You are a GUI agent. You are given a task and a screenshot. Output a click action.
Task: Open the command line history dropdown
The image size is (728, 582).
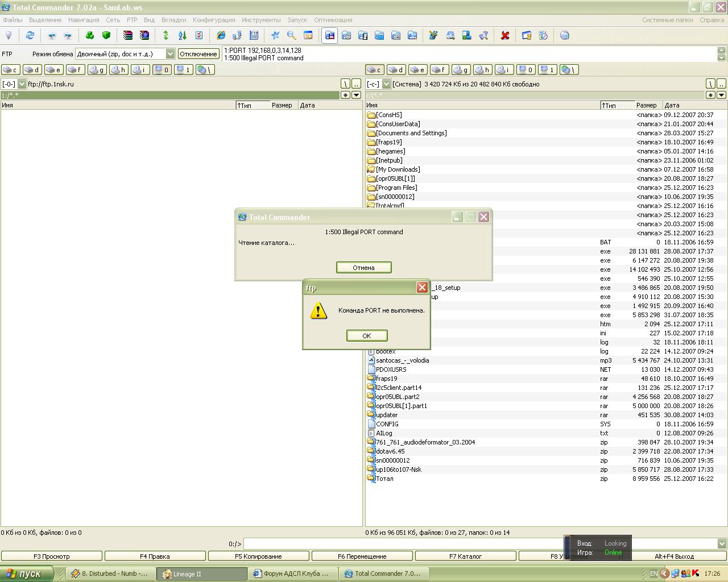pyautogui.click(x=722, y=544)
